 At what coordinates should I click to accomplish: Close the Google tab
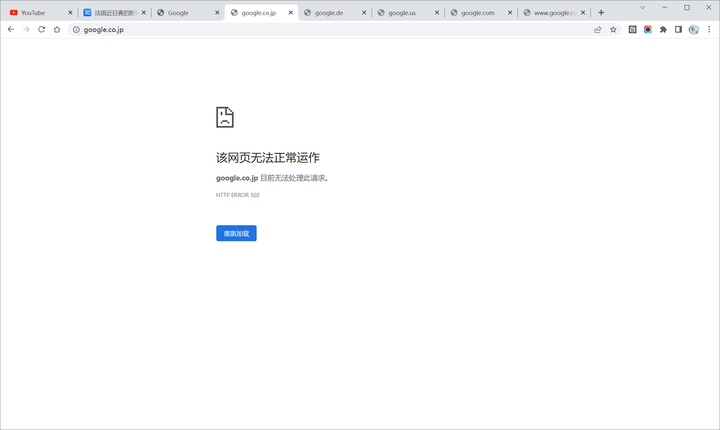click(217, 13)
